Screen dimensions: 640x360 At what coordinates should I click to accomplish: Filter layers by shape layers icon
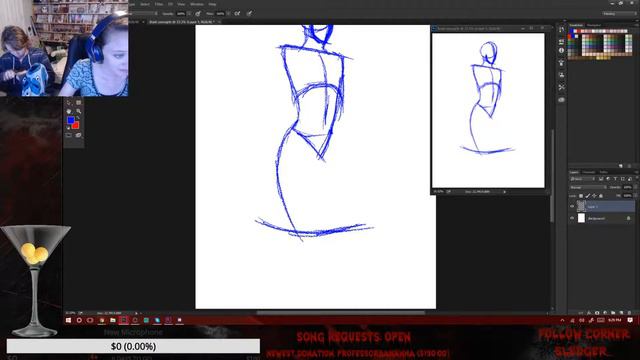click(623, 179)
